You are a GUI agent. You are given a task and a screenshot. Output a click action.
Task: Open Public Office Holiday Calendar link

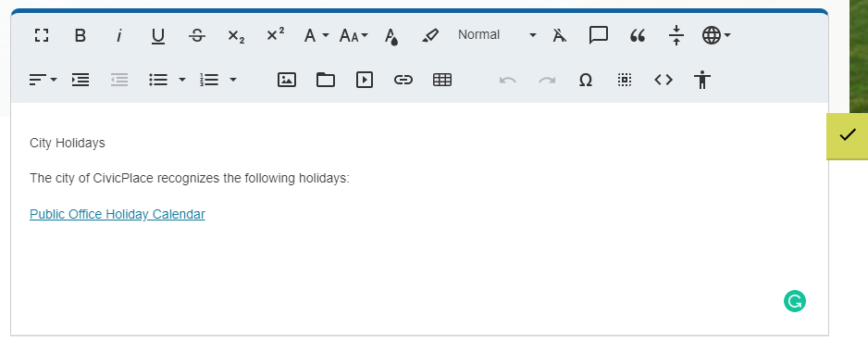tap(118, 214)
